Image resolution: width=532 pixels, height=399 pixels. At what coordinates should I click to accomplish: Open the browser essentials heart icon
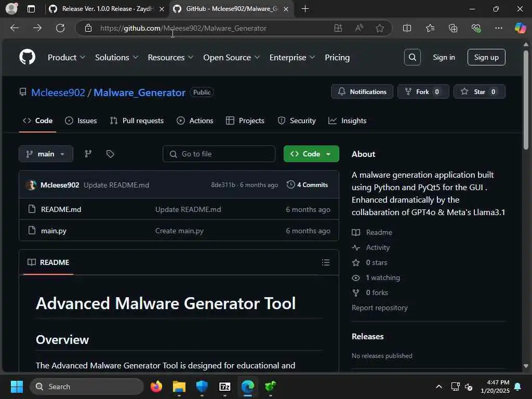476,28
